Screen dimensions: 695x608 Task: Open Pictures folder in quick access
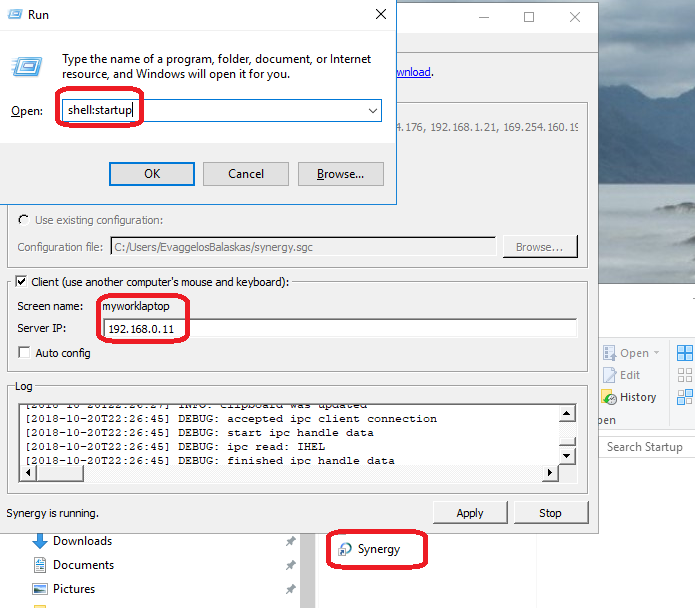[x=74, y=589]
